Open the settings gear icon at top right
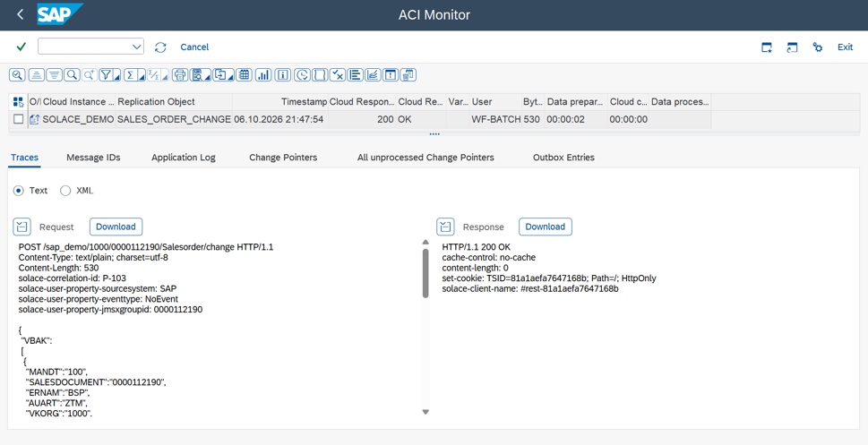Viewport: 868px width, 445px height. pyautogui.click(x=818, y=47)
